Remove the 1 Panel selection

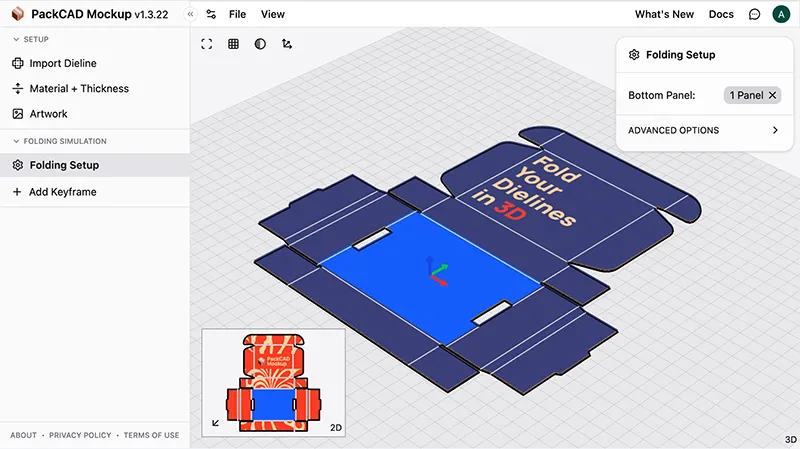[772, 95]
